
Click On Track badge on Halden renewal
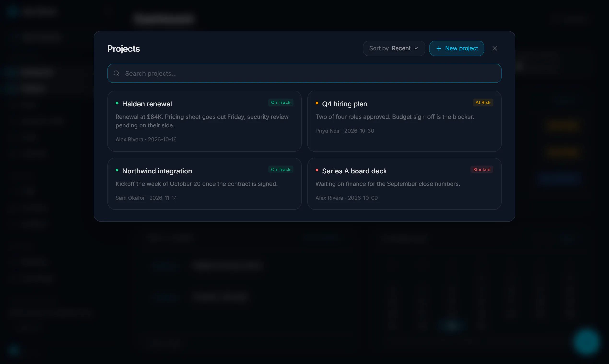pyautogui.click(x=281, y=102)
